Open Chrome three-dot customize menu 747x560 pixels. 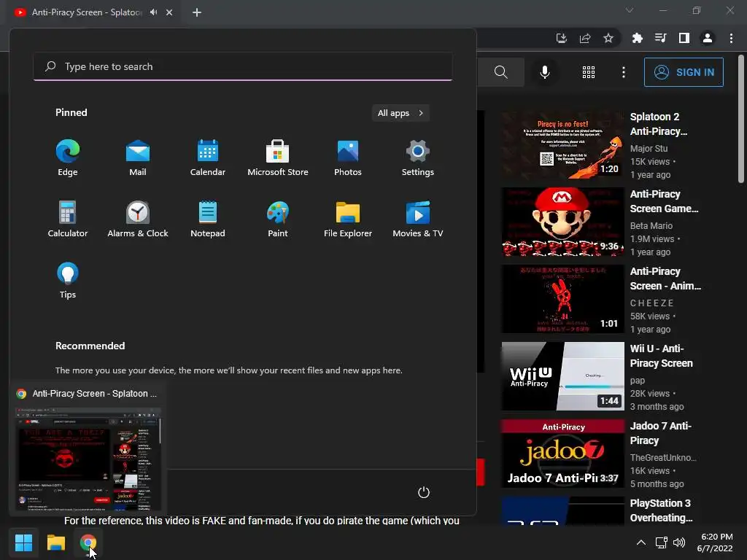pos(731,38)
